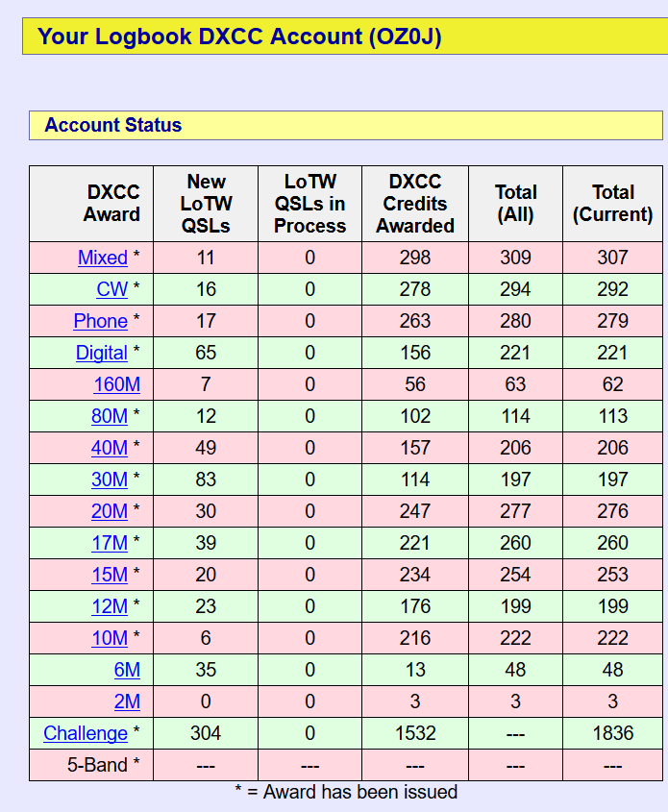Select Phone Total (Current) value 279
The image size is (668, 812).
[612, 321]
